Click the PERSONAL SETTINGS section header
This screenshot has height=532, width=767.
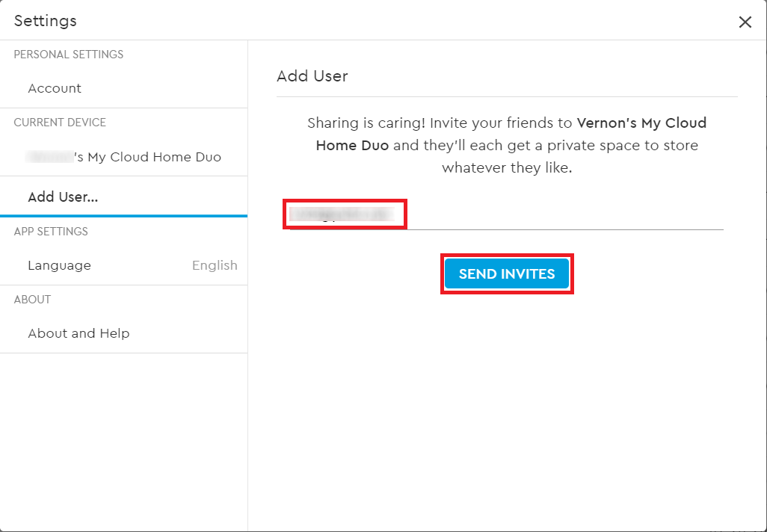pyautogui.click(x=69, y=55)
